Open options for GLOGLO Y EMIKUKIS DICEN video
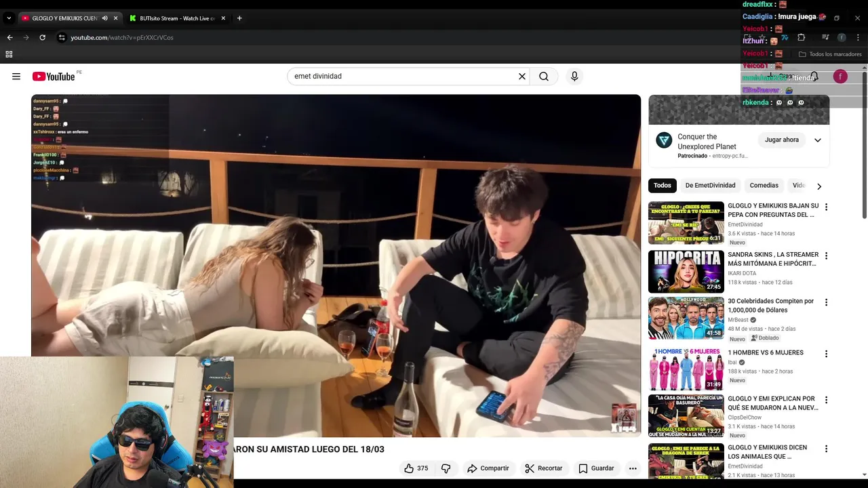The height and width of the screenshot is (488, 868). [826, 449]
